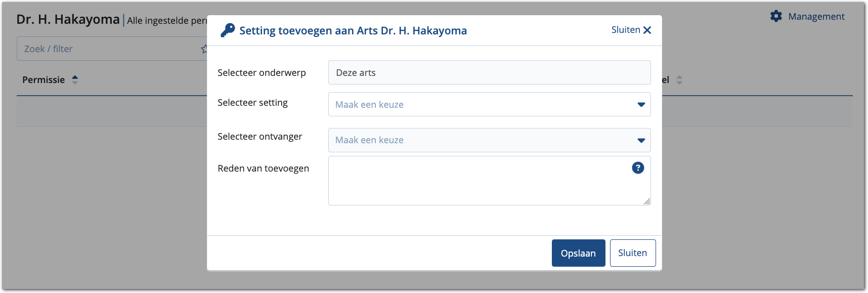The height and width of the screenshot is (293, 868).
Task: Click the Sluiten button in the footer
Action: 632,253
